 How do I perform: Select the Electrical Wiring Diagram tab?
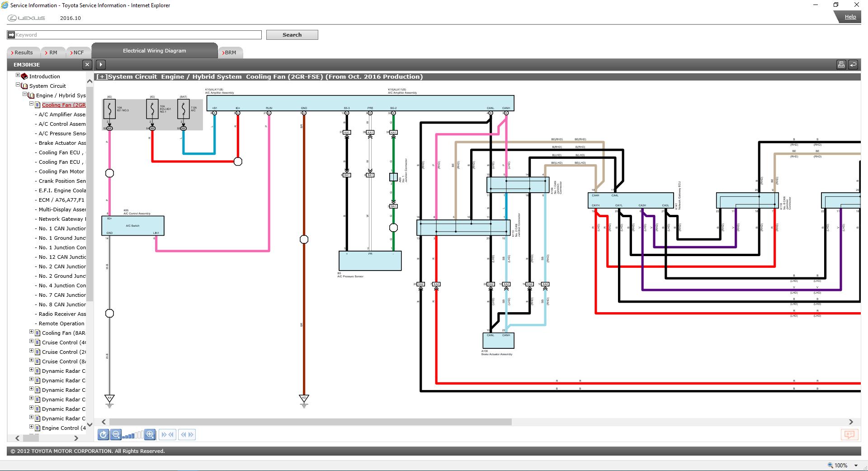coord(155,51)
